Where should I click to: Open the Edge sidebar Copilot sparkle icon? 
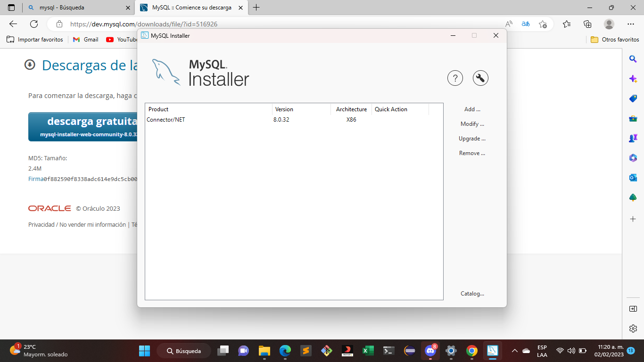(x=633, y=79)
